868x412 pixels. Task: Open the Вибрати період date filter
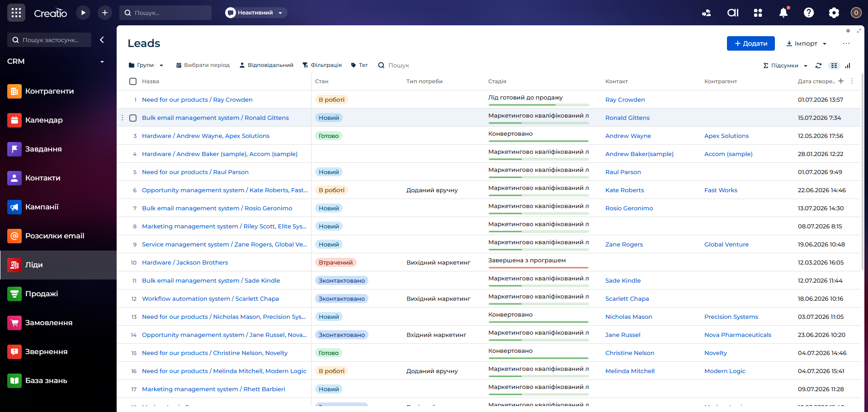(203, 65)
